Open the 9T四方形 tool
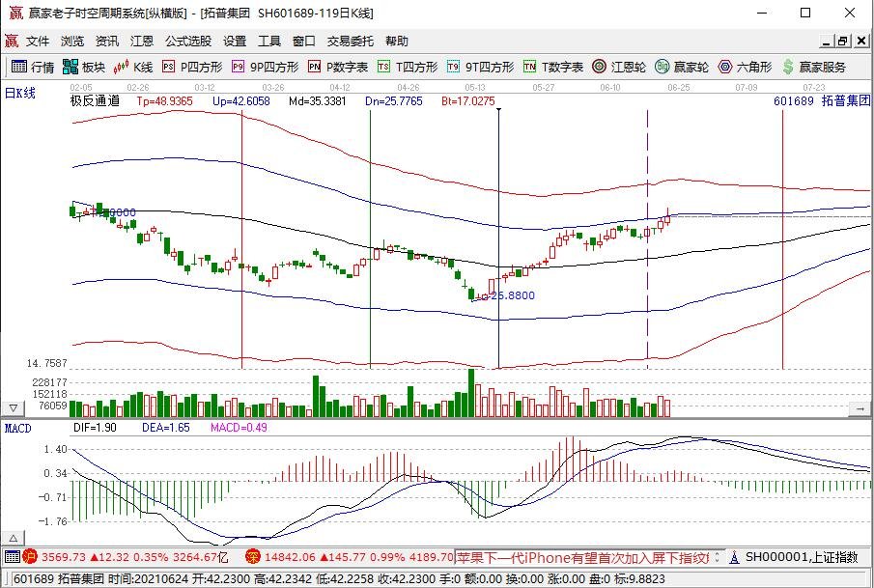The image size is (874, 588). [481, 67]
